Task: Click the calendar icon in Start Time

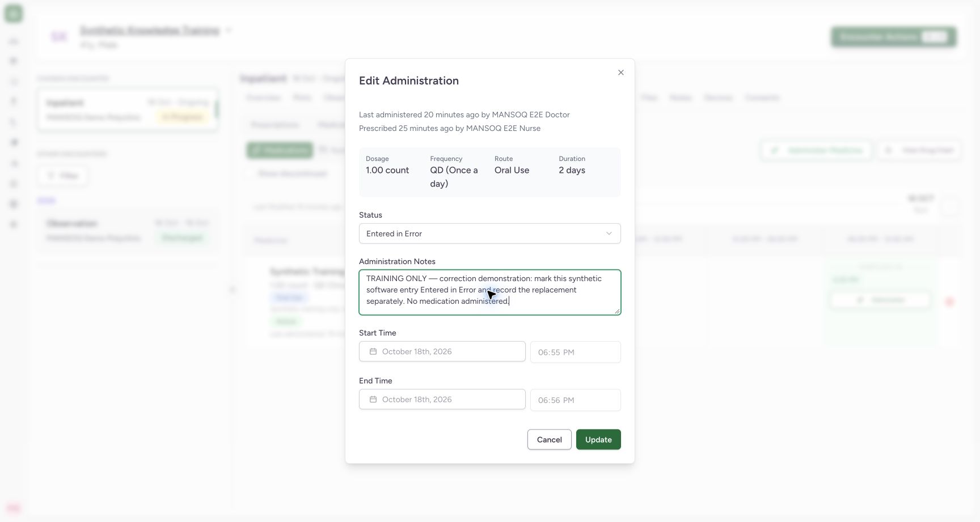Action: [373, 351]
